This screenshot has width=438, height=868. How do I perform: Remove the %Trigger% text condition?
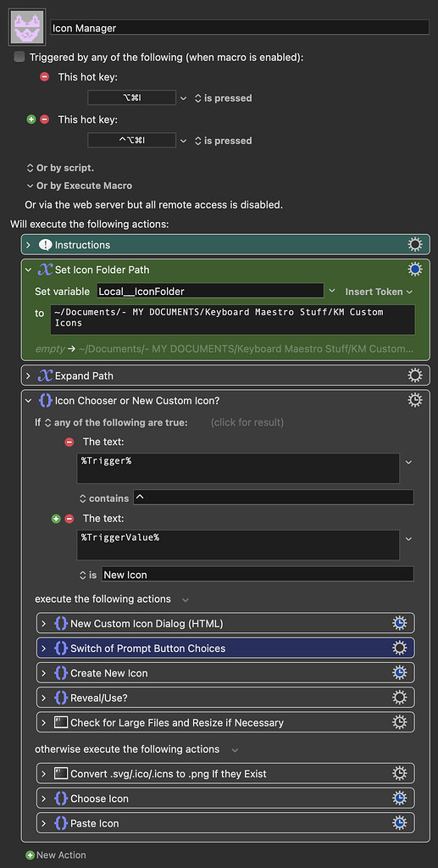point(69,442)
